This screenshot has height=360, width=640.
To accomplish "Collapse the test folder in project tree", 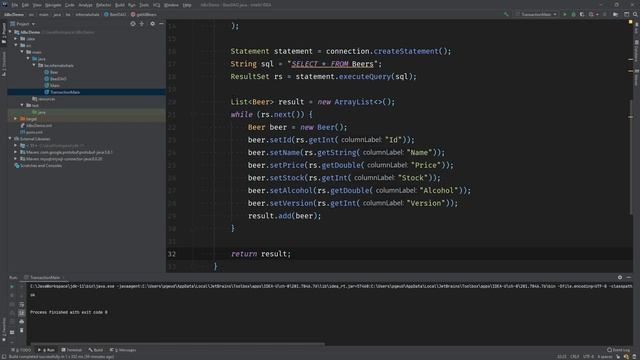I will [x=22, y=105].
